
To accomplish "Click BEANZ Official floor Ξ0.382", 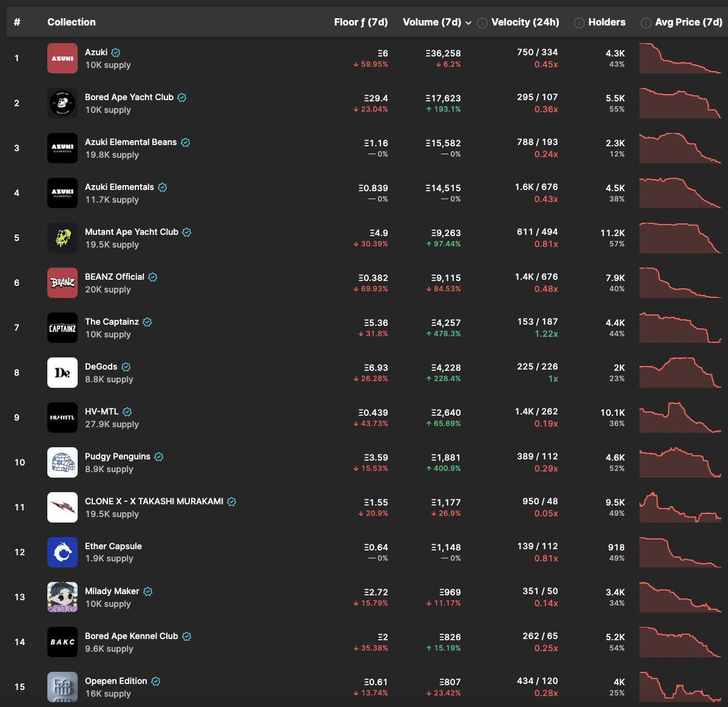I will [x=373, y=278].
